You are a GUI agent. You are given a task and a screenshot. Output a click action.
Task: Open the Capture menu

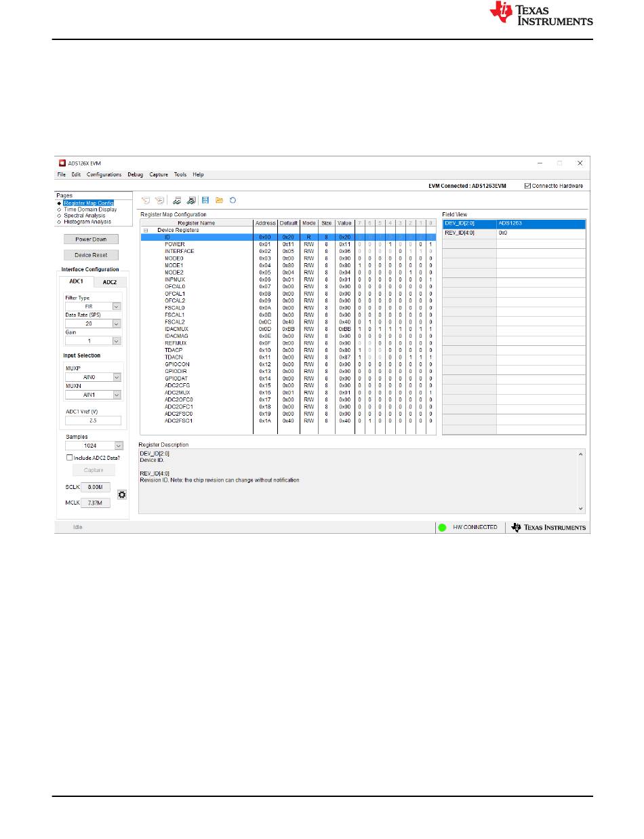[x=159, y=174]
